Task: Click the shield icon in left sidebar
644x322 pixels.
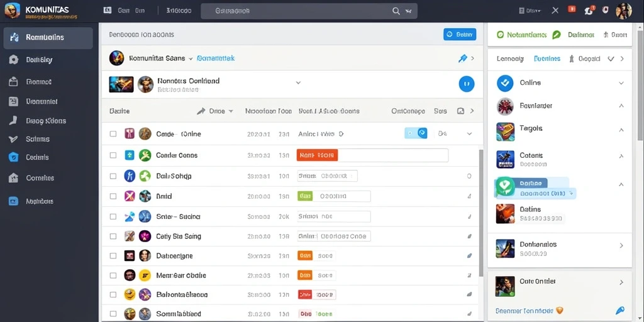Action: (x=14, y=157)
